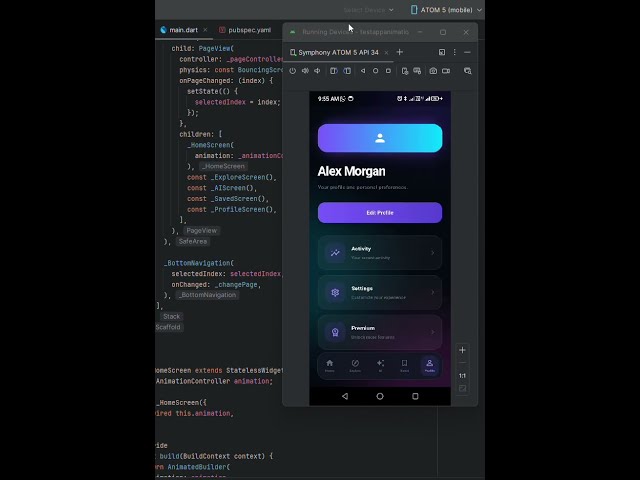Viewport: 640px width, 480px height.
Task: Click the Stack closing label hint
Action: click(x=171, y=316)
